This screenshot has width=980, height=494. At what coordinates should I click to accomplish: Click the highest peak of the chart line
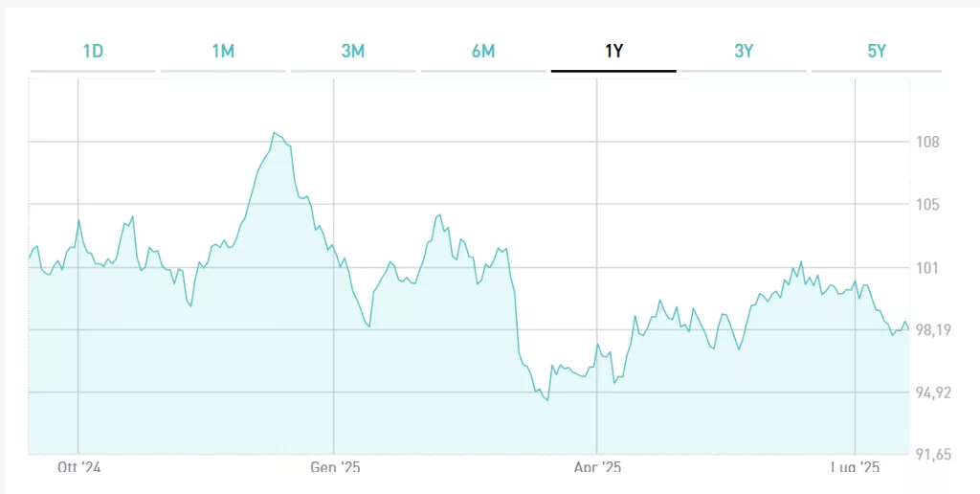pos(274,133)
